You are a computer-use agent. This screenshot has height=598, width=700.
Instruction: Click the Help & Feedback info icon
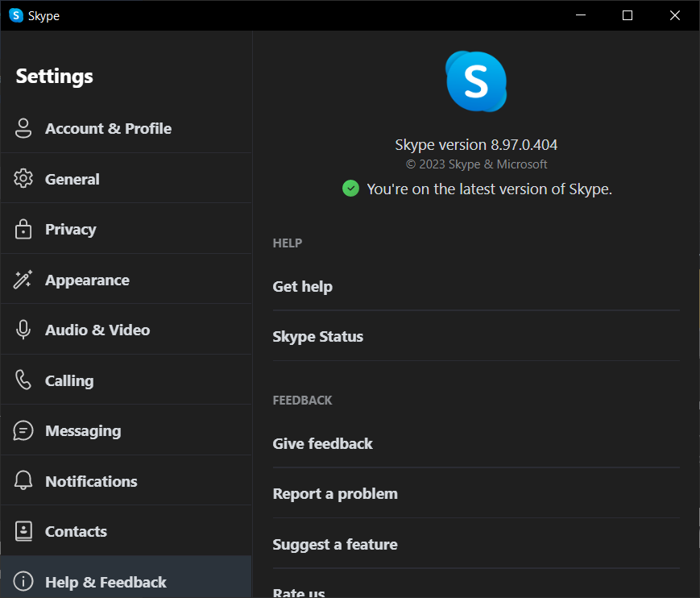(x=23, y=581)
